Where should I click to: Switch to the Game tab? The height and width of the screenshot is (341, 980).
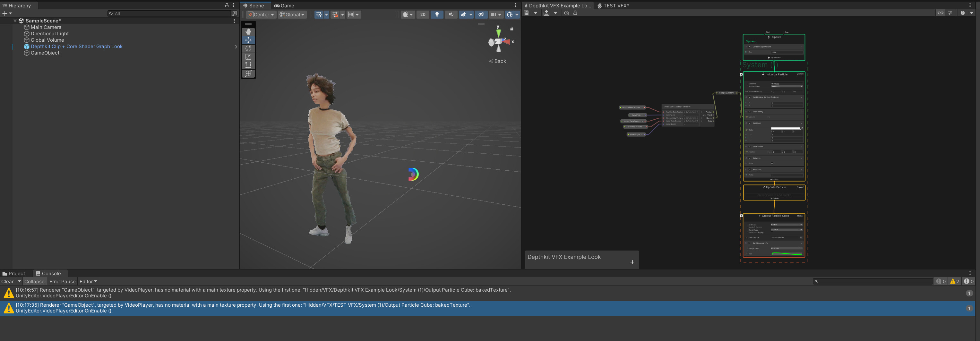click(x=284, y=6)
